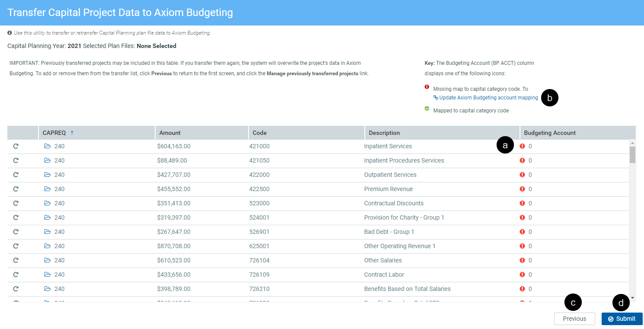Open the folder icon in the $455,552.00 row
This screenshot has height=329, width=644.
[48, 189]
